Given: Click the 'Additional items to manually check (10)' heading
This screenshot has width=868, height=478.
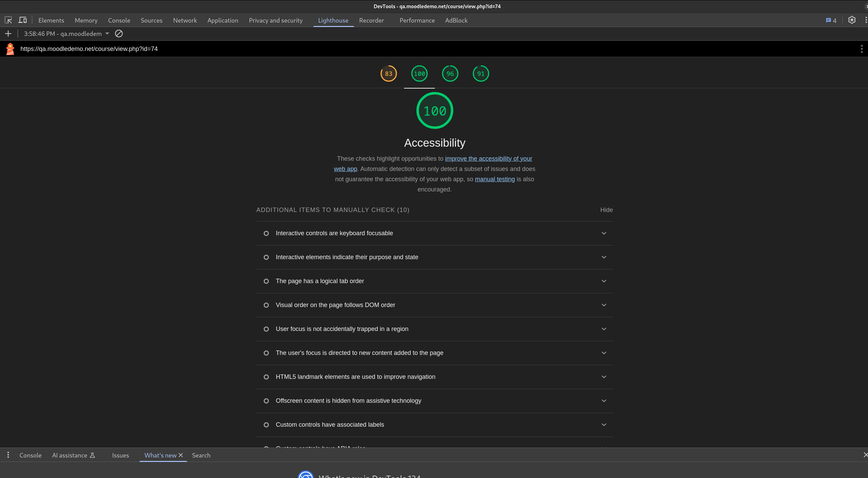Looking at the screenshot, I should click(x=333, y=210).
